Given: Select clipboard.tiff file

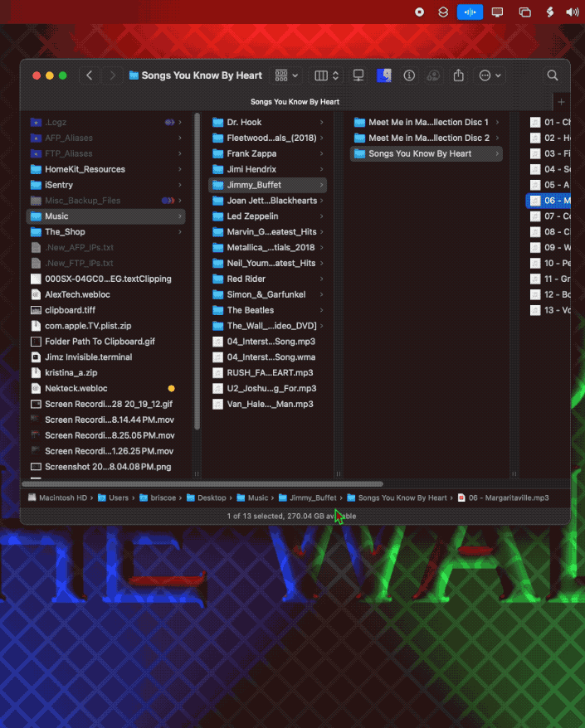Looking at the screenshot, I should [105, 310].
